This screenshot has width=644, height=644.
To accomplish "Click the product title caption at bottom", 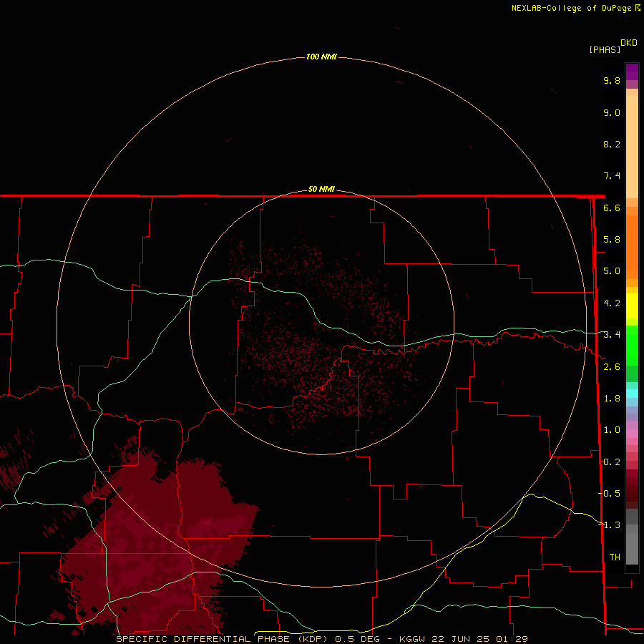I will pos(321,639).
